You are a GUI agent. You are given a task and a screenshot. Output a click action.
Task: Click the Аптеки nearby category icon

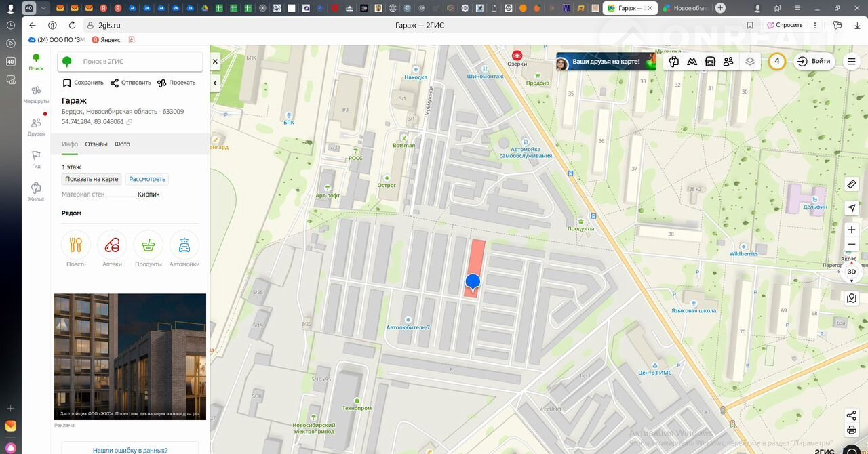point(112,245)
